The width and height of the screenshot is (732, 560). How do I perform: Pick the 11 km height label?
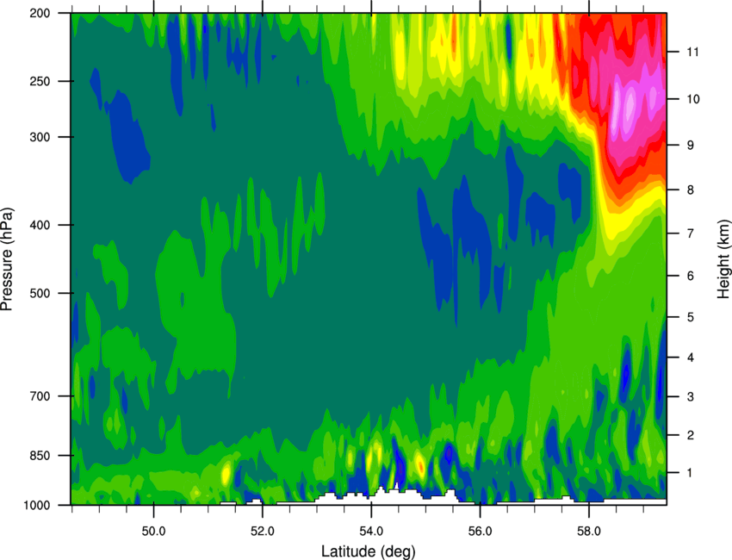click(692, 52)
